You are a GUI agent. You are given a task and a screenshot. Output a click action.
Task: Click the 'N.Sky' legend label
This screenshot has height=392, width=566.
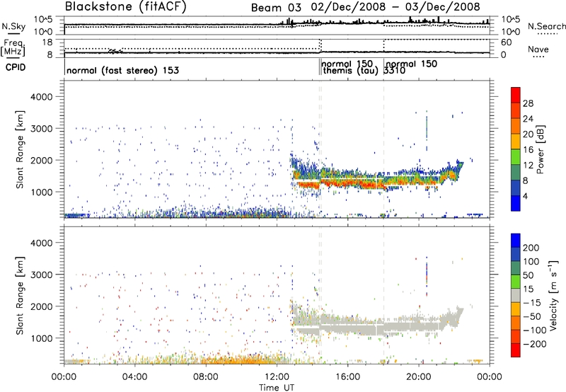pyautogui.click(x=13, y=26)
